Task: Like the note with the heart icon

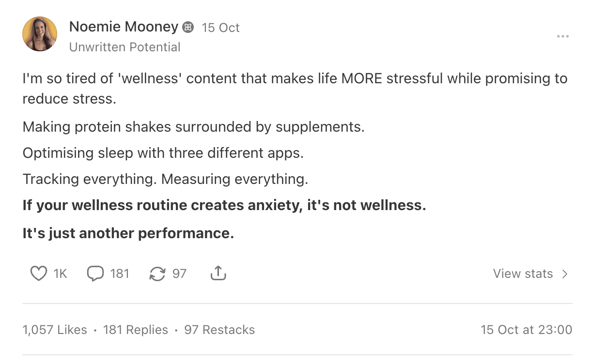Action: click(38, 274)
